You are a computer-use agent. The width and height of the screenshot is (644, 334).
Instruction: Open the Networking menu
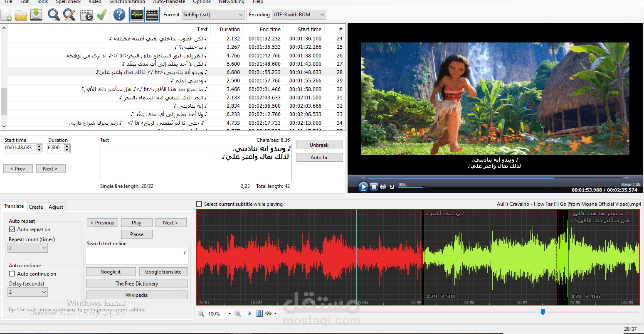point(231,2)
